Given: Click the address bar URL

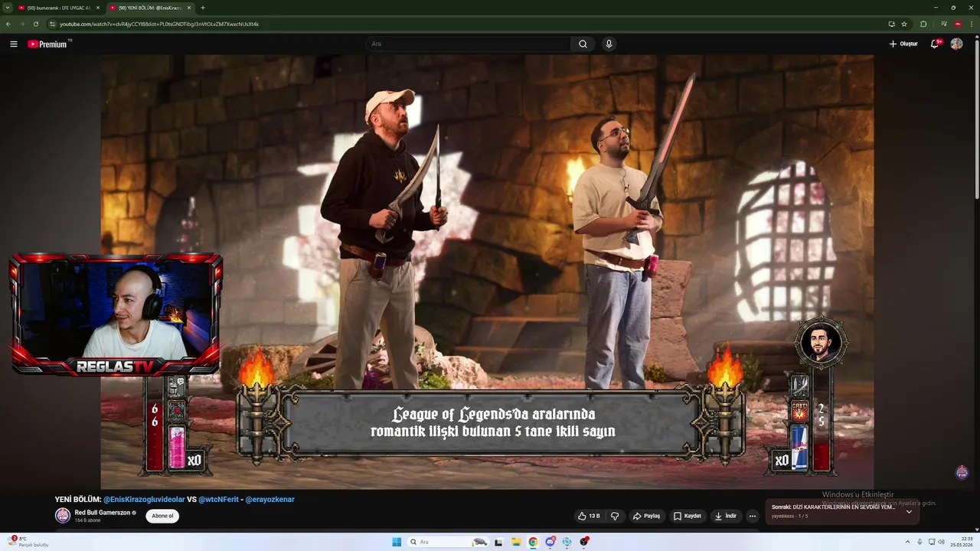Looking at the screenshot, I should click(159, 24).
